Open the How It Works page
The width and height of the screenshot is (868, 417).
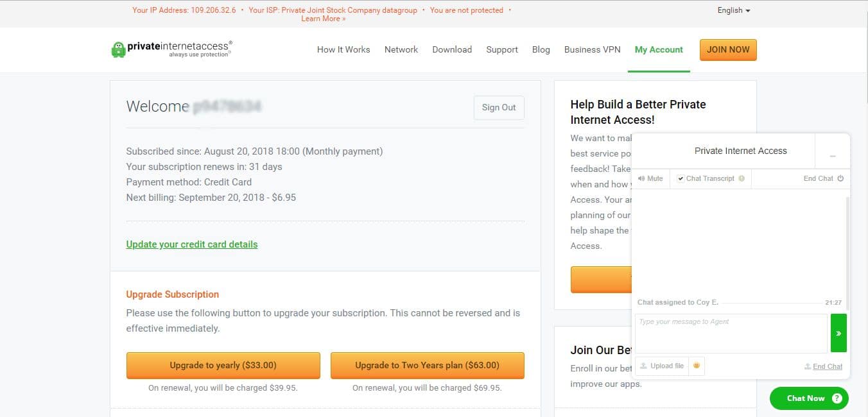click(x=343, y=49)
